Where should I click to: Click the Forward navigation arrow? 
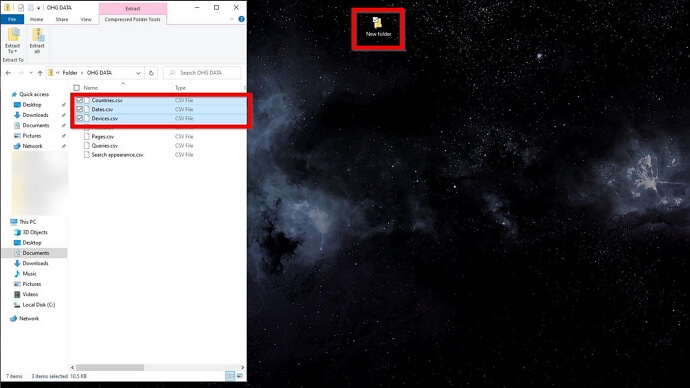point(20,73)
